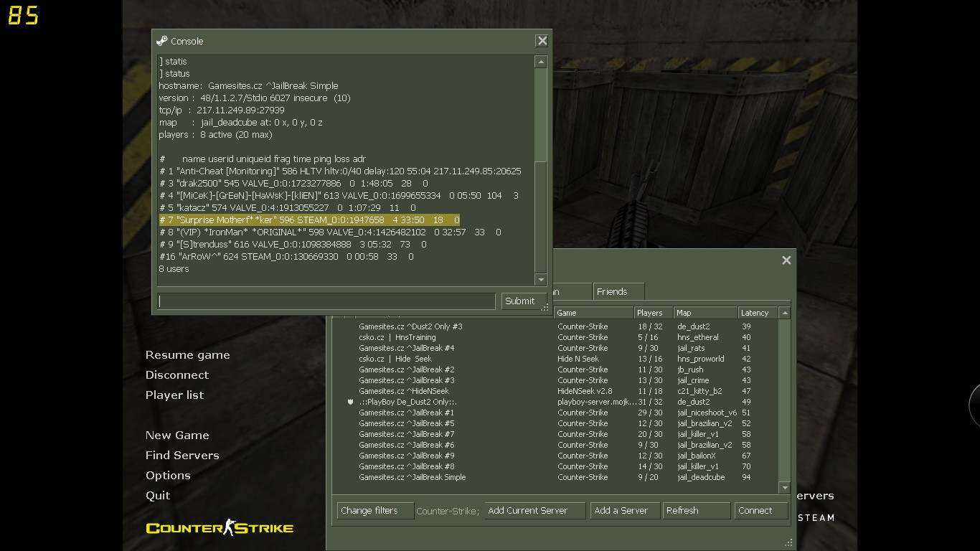The width and height of the screenshot is (980, 551).
Task: Choose Resume game from main menu
Action: click(188, 355)
